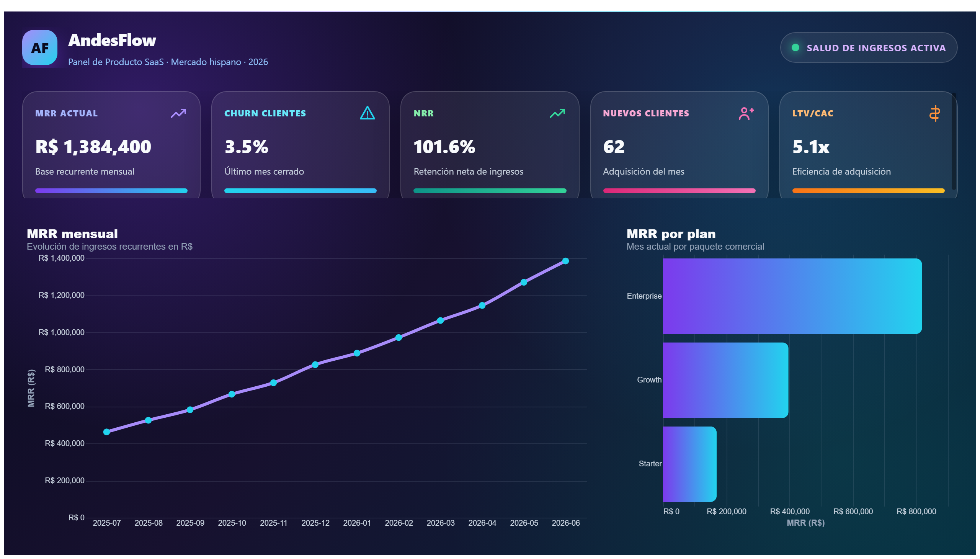
Task: Click the NRR green progress bar
Action: (x=490, y=191)
